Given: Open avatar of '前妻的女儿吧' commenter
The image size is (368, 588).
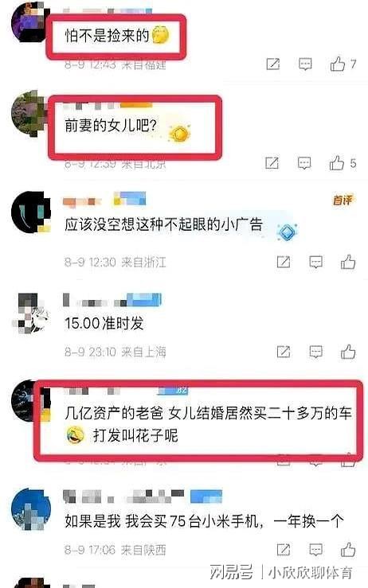Looking at the screenshot, I should (30, 110).
